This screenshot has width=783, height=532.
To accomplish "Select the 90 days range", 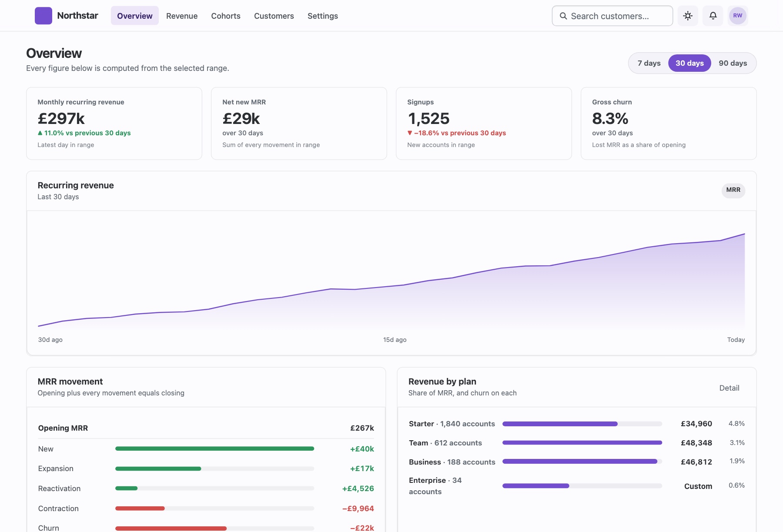I will [x=733, y=63].
